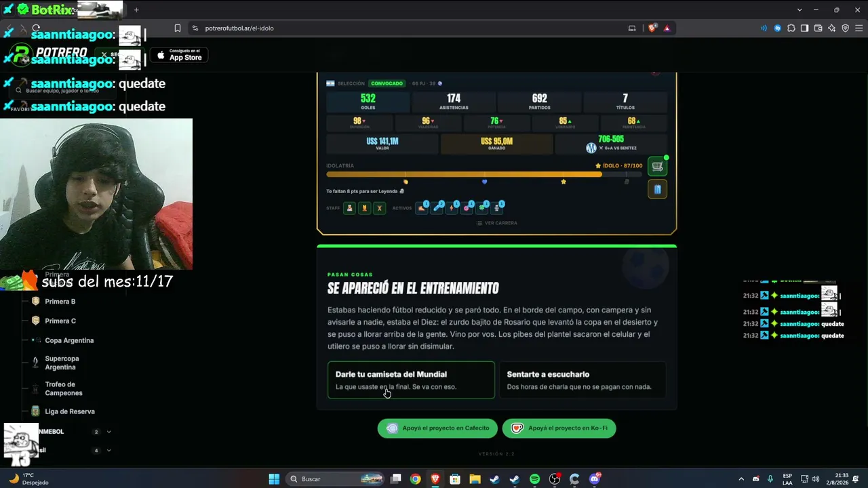Screen dimensions: 868x488
Task: Open the blue locker icon button
Action: (x=657, y=190)
